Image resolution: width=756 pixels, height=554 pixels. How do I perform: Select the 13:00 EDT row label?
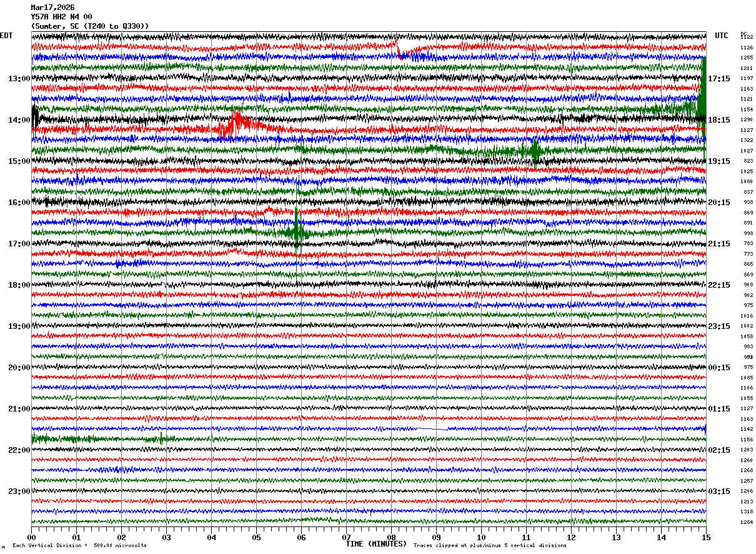19,79
